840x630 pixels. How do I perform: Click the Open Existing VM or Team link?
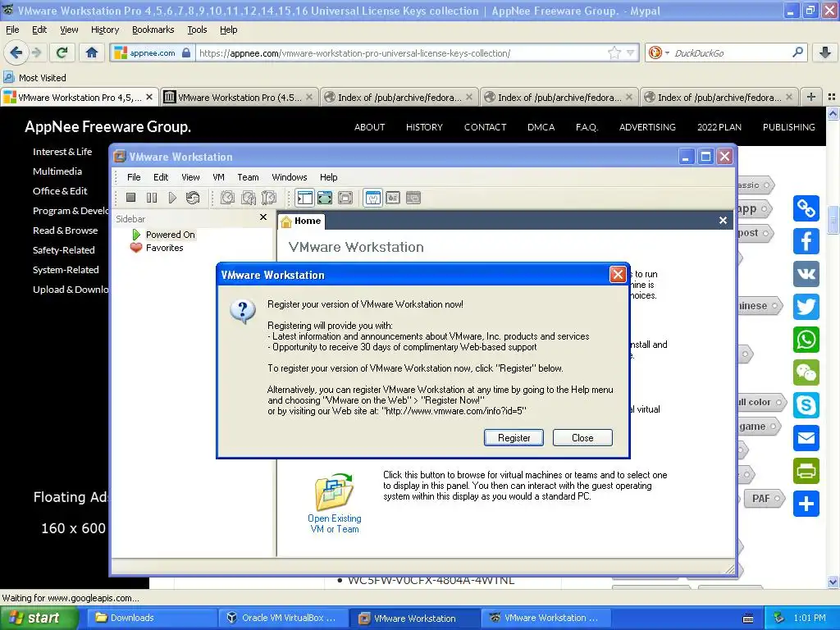335,523
